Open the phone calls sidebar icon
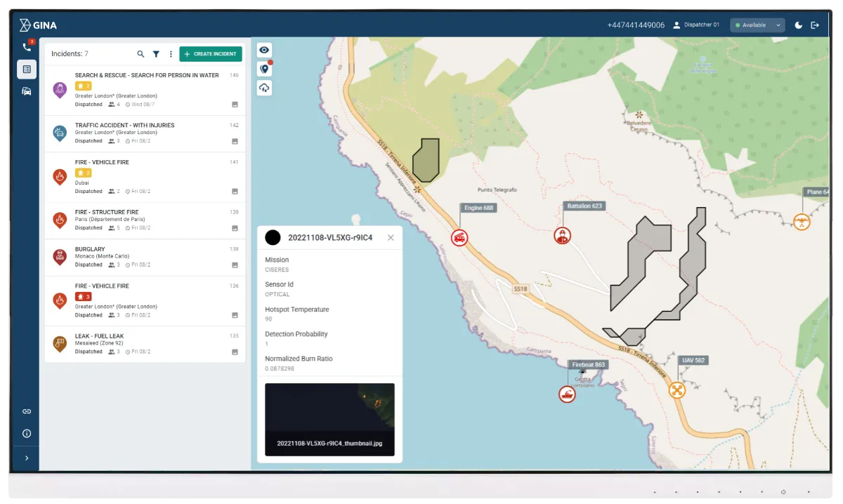Viewport: 843px width, 504px height. [27, 47]
